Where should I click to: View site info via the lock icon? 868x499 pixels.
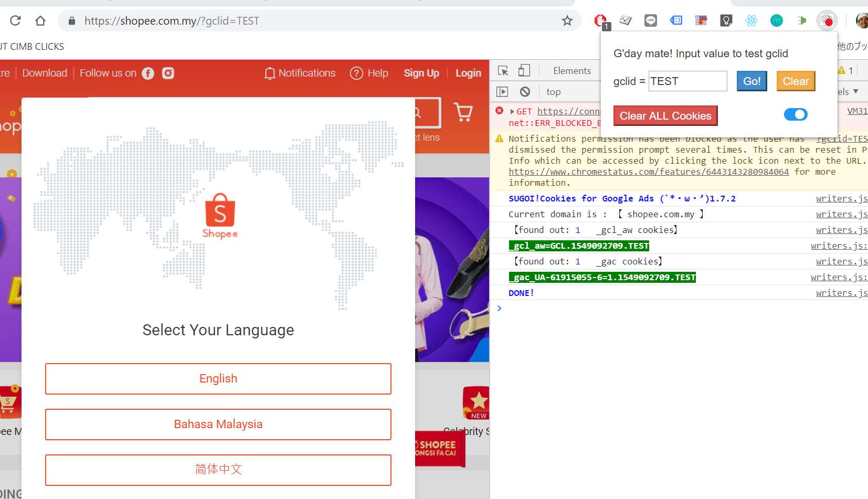point(72,20)
